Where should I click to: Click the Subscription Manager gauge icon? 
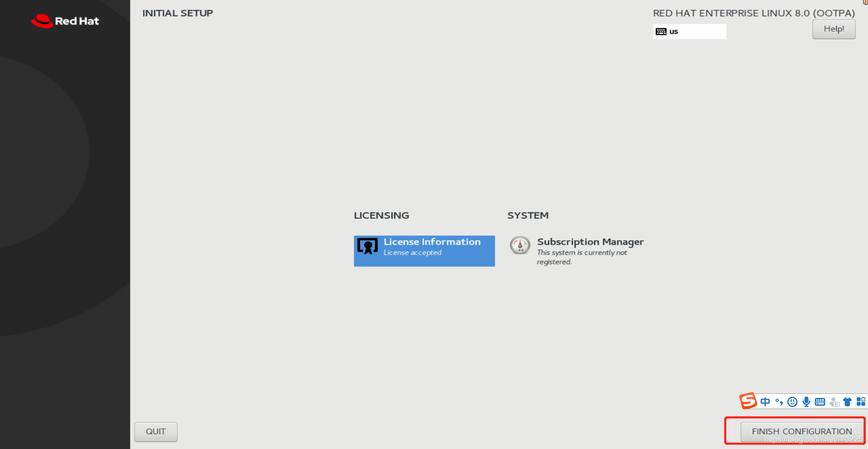[520, 246]
